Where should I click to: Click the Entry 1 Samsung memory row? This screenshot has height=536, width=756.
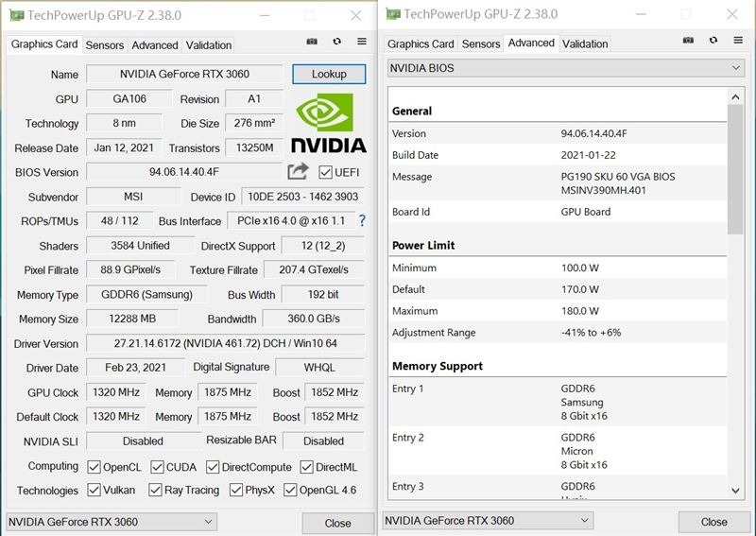point(558,402)
